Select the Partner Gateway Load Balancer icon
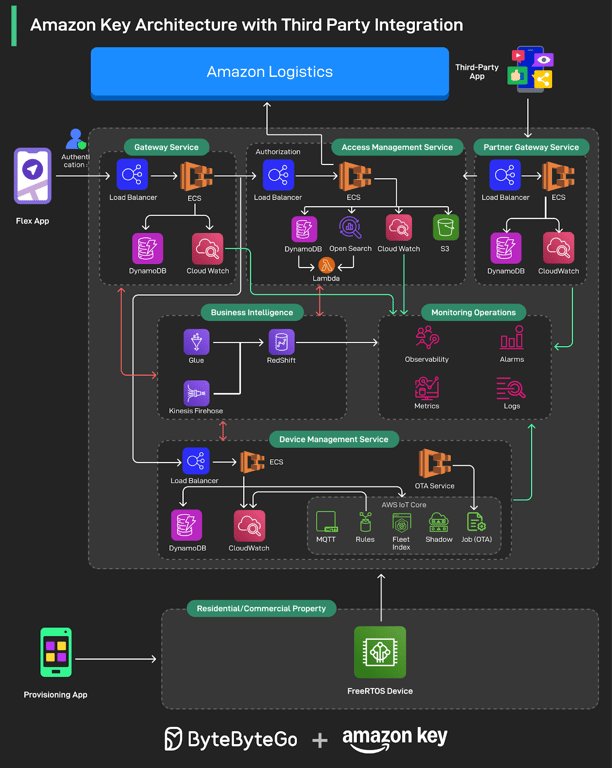 point(505,175)
